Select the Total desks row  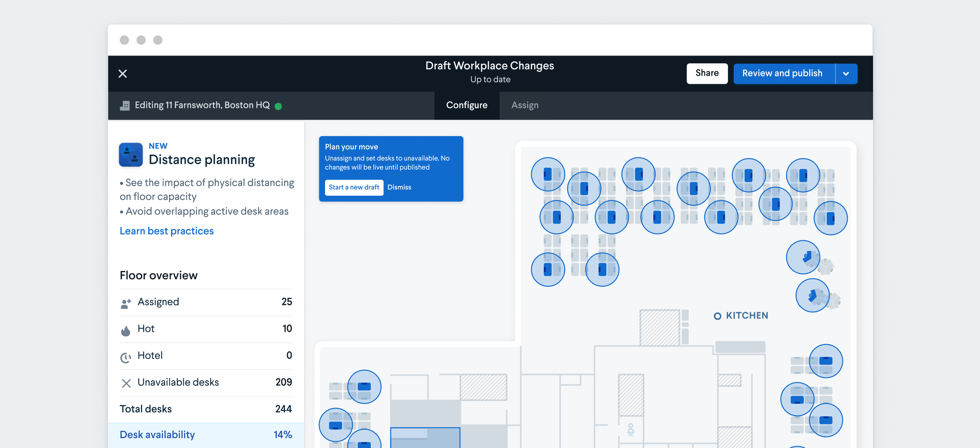pyautogui.click(x=206, y=409)
